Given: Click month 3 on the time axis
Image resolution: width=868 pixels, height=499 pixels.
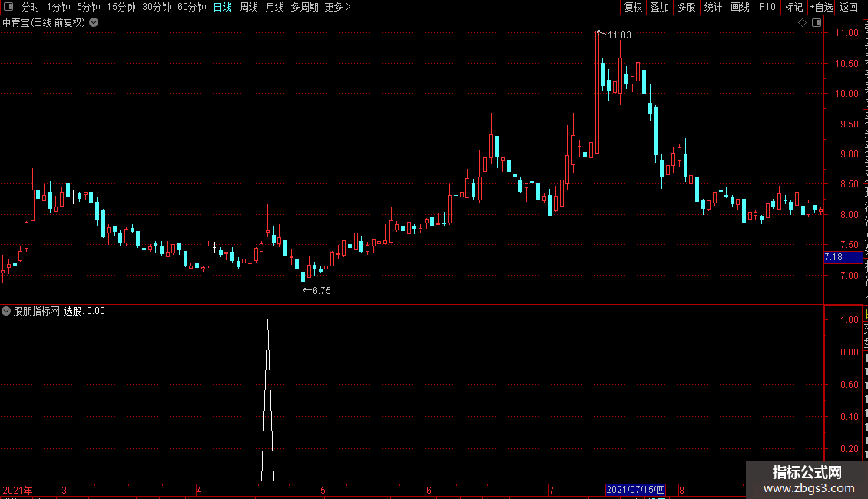Looking at the screenshot, I should point(65,490).
